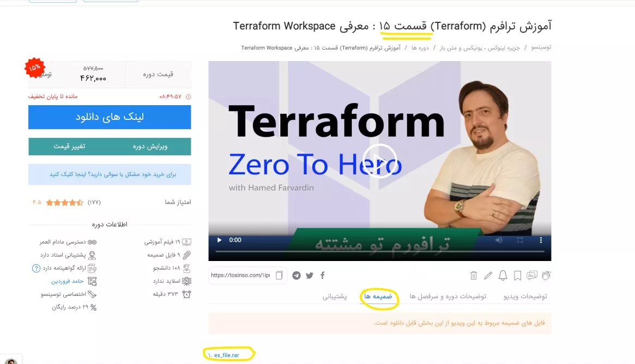Viewport: 635px width, 364px height.
Task: Click the ۱۹ فیلم آموزشی video icon
Action: (187, 242)
